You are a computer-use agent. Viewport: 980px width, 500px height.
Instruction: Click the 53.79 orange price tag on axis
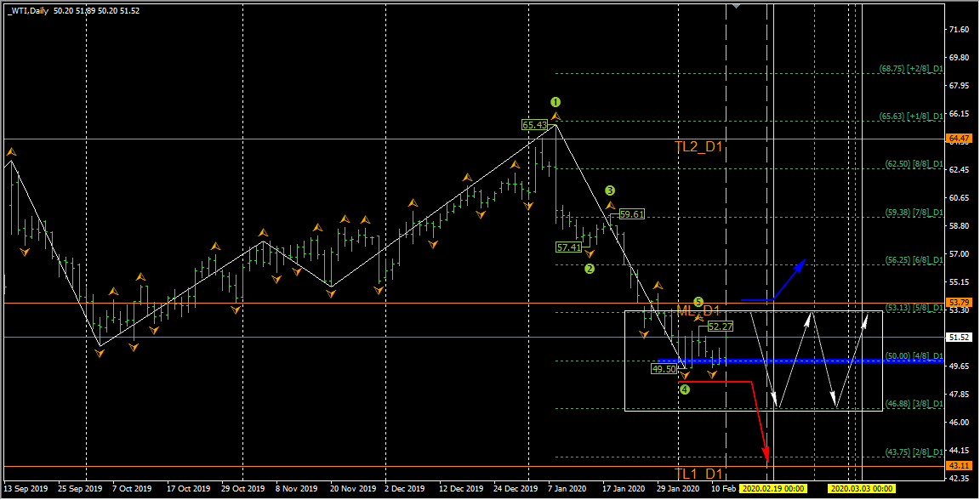tap(959, 303)
